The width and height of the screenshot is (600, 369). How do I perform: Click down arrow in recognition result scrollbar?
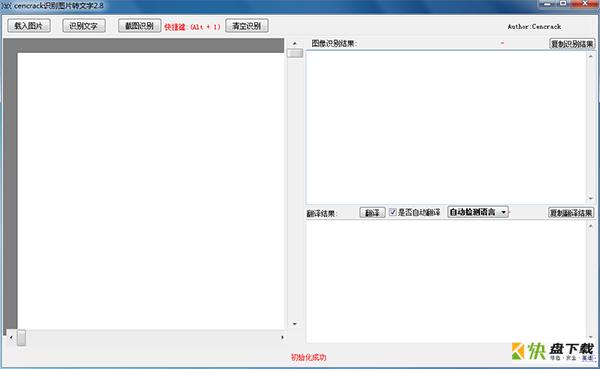(591, 199)
